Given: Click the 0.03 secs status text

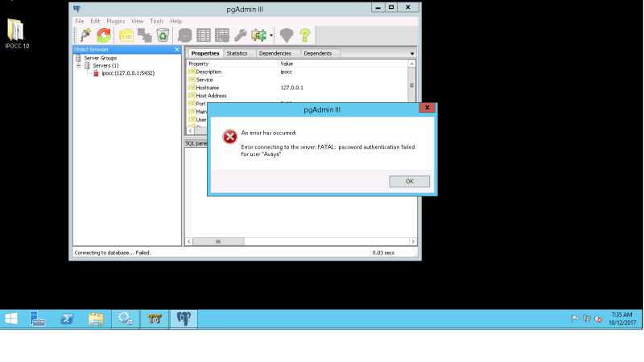Looking at the screenshot, I should 383,253.
